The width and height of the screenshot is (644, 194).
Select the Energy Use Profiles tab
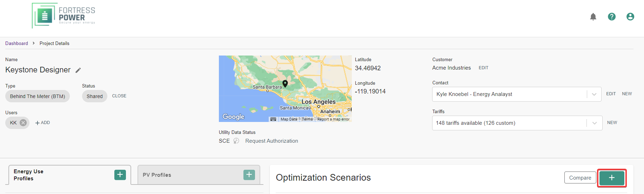pos(28,175)
